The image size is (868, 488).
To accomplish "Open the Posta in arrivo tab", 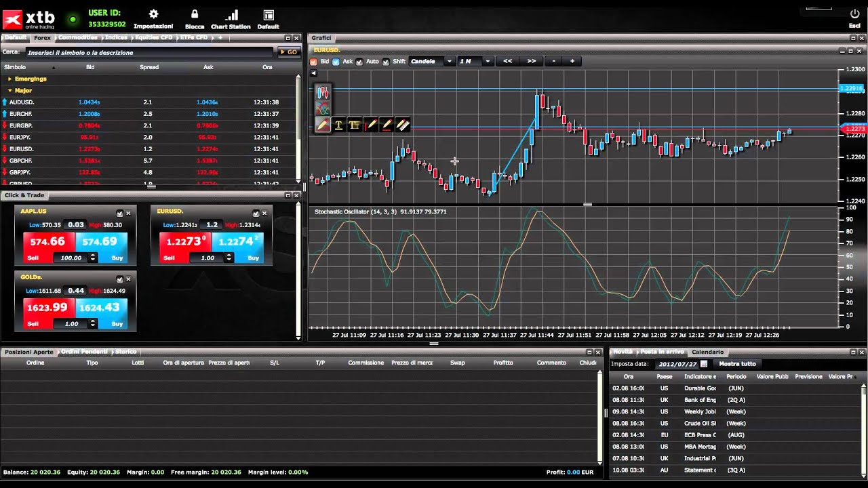I will (x=662, y=352).
